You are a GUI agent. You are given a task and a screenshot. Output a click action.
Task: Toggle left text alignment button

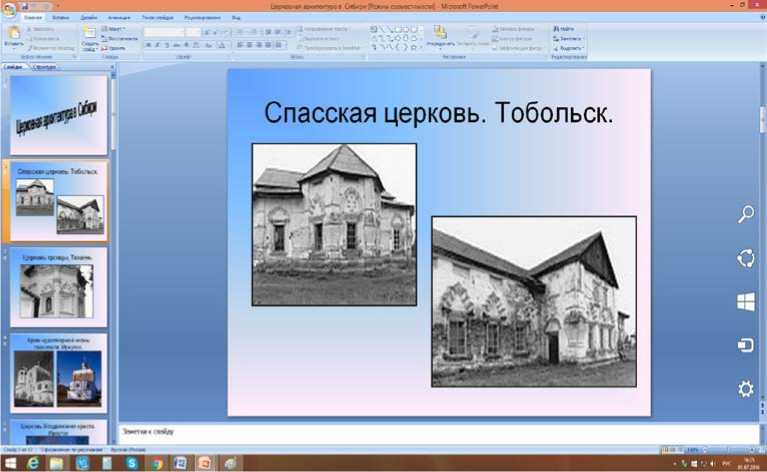coord(241,45)
